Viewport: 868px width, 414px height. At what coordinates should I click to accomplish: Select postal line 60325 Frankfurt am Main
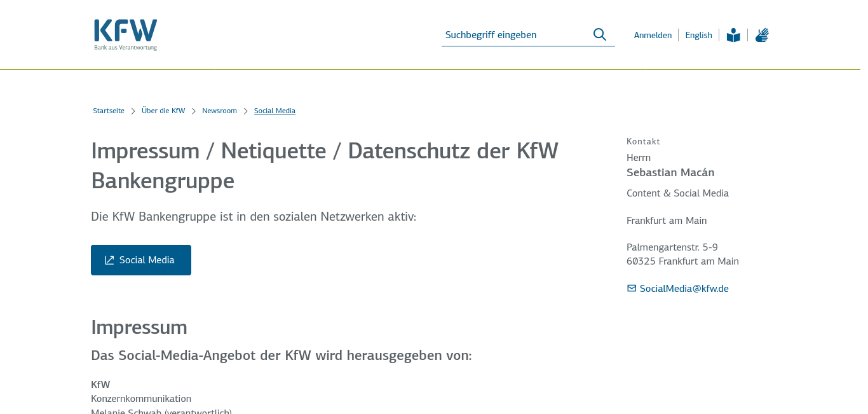(682, 261)
